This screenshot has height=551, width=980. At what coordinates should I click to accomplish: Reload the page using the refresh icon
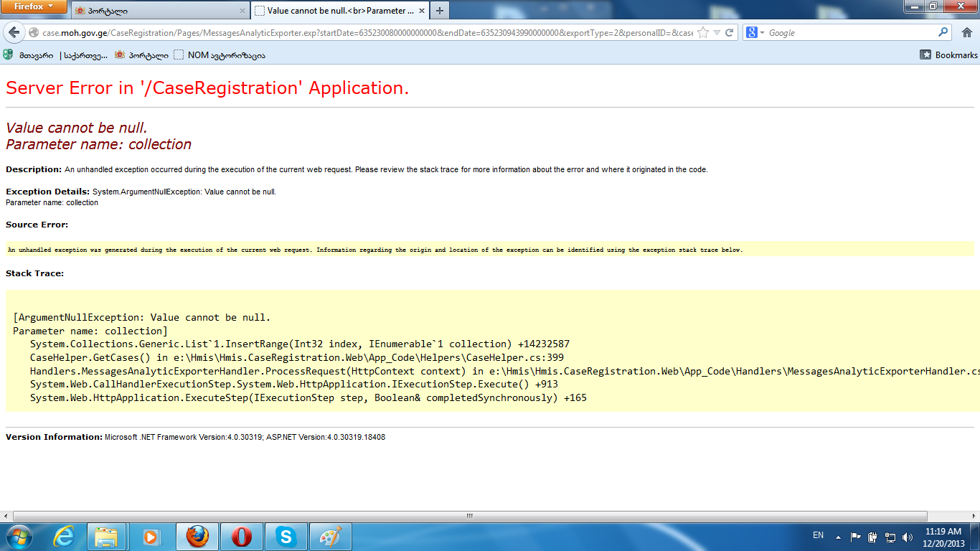pyautogui.click(x=730, y=33)
